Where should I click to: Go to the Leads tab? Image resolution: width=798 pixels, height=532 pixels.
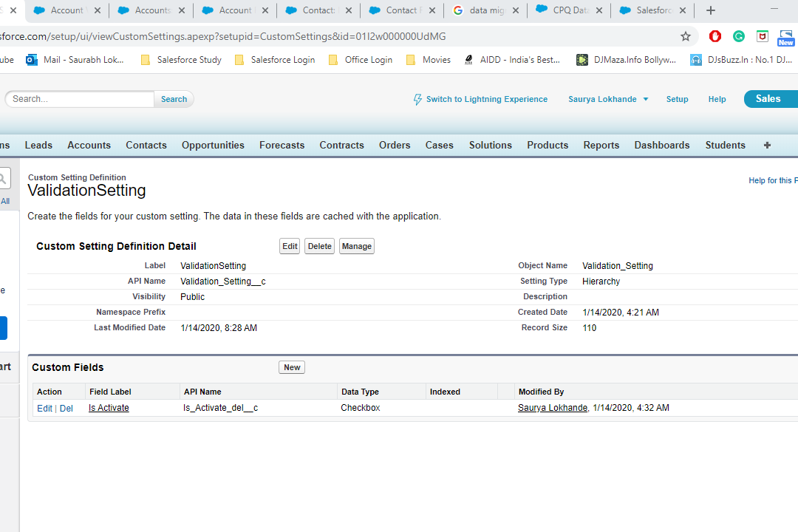pyautogui.click(x=38, y=145)
